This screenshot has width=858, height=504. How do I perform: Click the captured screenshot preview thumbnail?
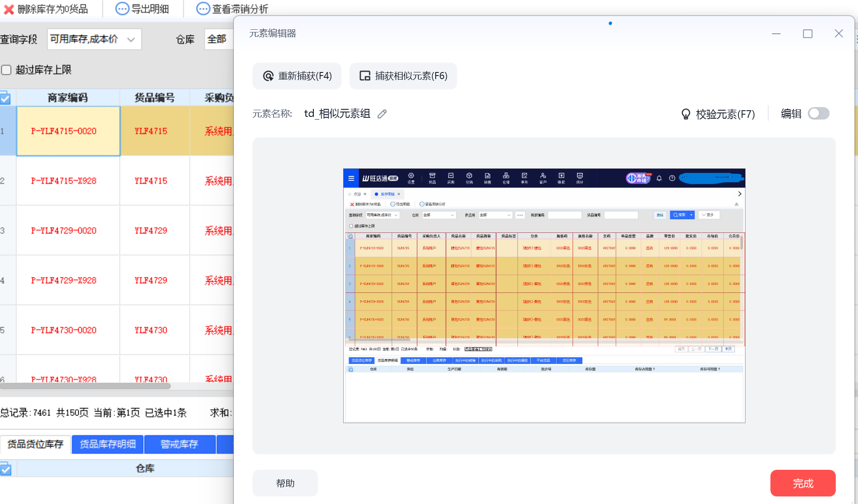(x=544, y=296)
